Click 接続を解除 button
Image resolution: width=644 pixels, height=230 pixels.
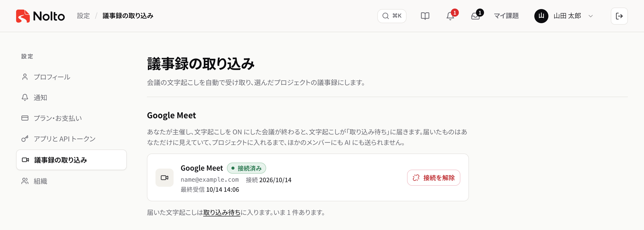click(433, 178)
